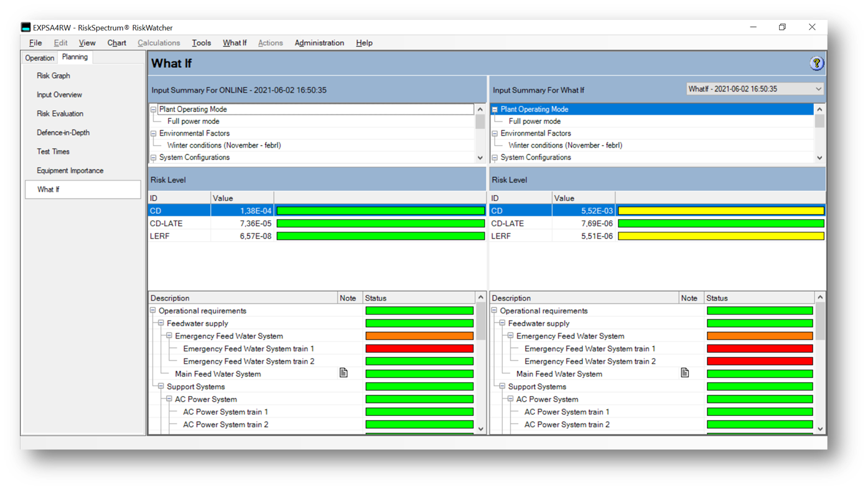Viewport: 868px width, 490px height.
Task: Select CD-LATE row in ONLINE risk table
Action: coord(317,224)
